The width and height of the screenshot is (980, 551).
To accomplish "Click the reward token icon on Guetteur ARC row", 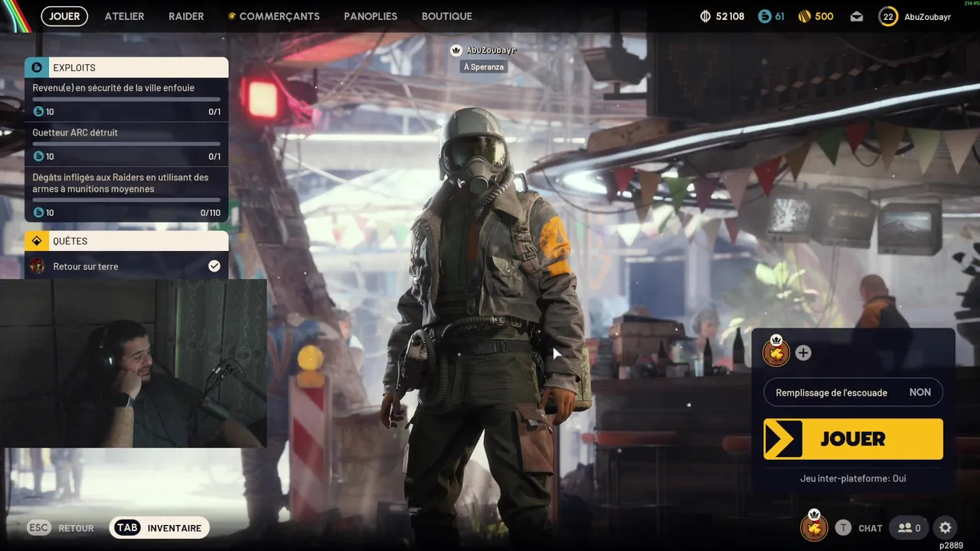I will (x=38, y=156).
